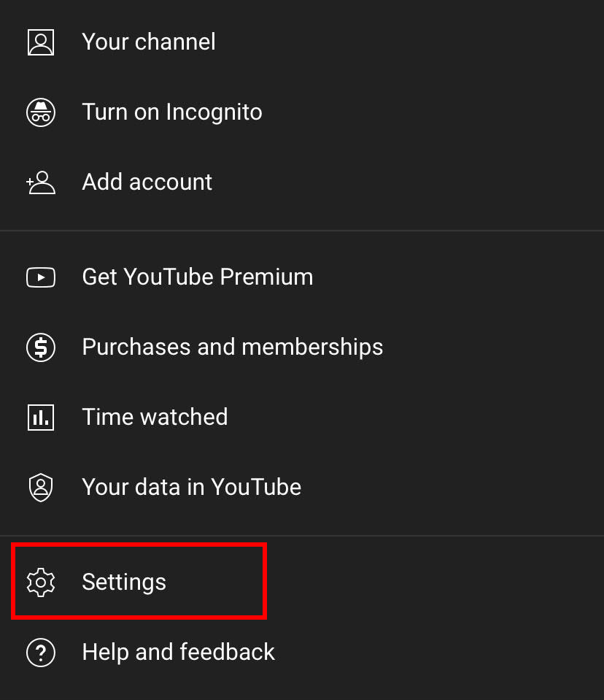Viewport: 604px width, 700px height.
Task: Tap the Incognito hat-and-glasses icon
Action: (41, 112)
